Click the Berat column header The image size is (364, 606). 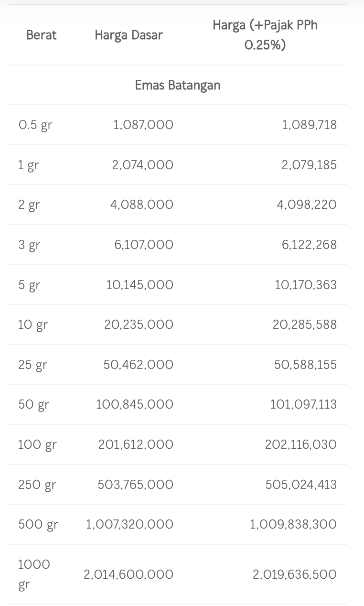coord(41,35)
